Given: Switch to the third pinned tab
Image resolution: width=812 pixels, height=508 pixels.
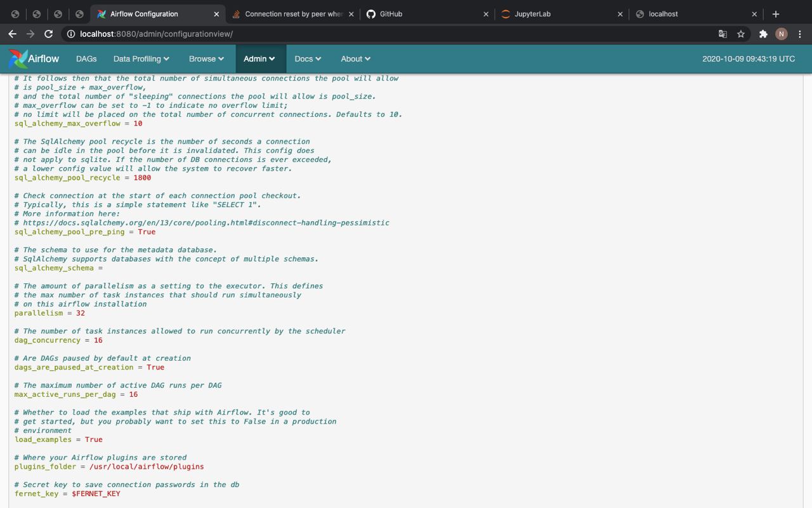Looking at the screenshot, I should click(x=58, y=14).
